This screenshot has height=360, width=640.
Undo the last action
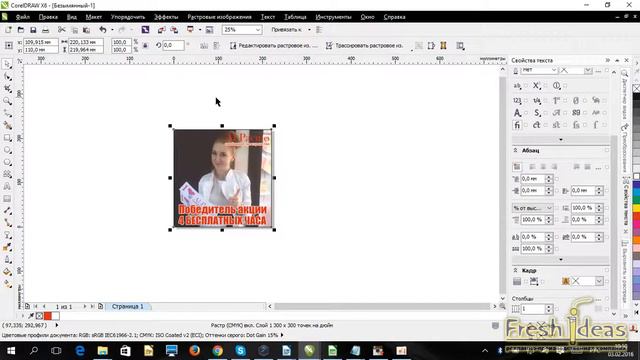click(103, 30)
